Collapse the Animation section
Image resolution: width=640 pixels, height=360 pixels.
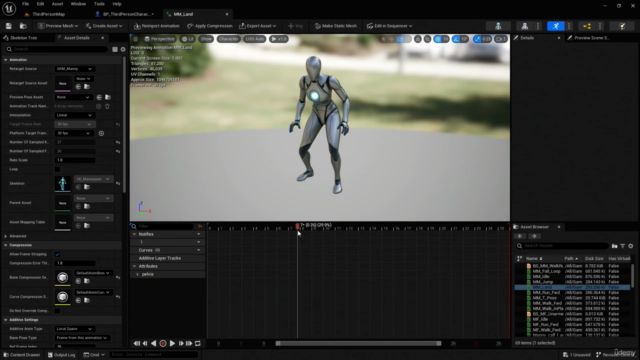[6, 60]
